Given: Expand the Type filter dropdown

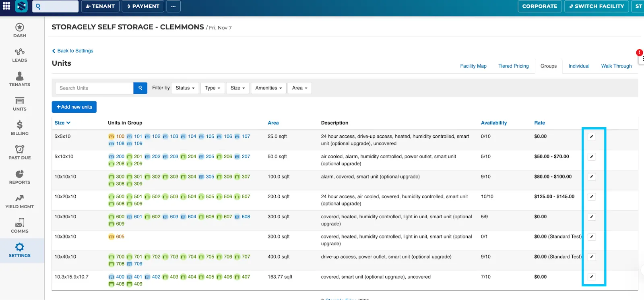Looking at the screenshot, I should tap(213, 88).
